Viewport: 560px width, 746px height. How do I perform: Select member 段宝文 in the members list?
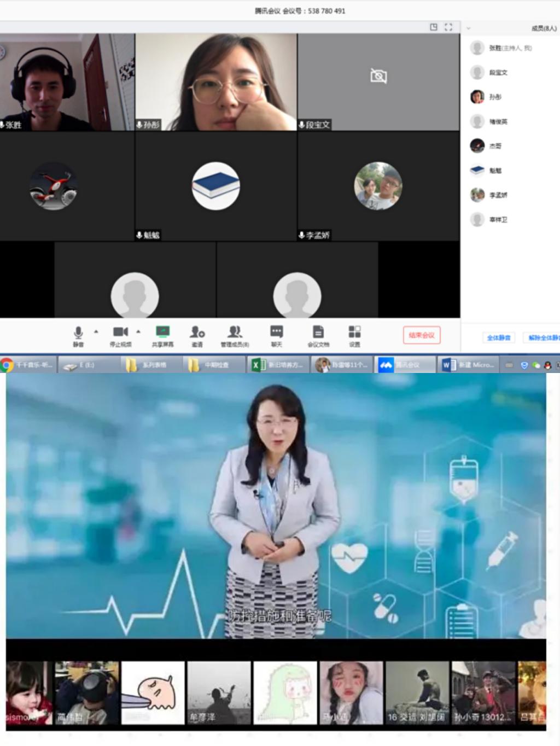pos(498,72)
